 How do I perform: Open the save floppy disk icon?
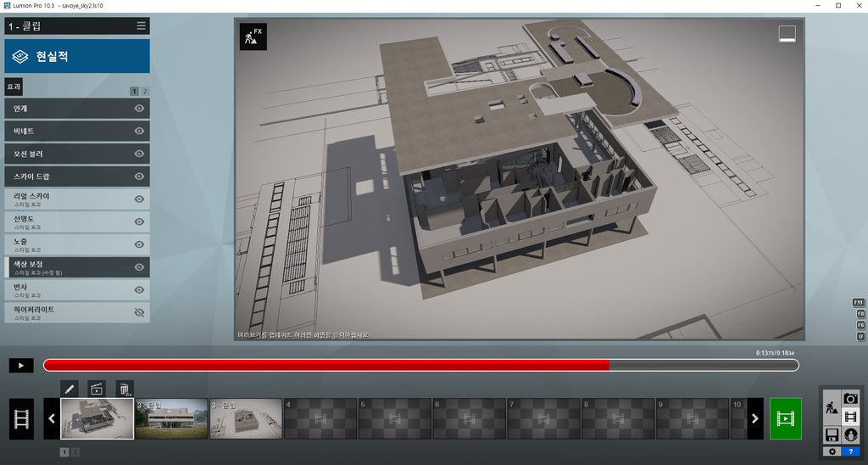[832, 434]
